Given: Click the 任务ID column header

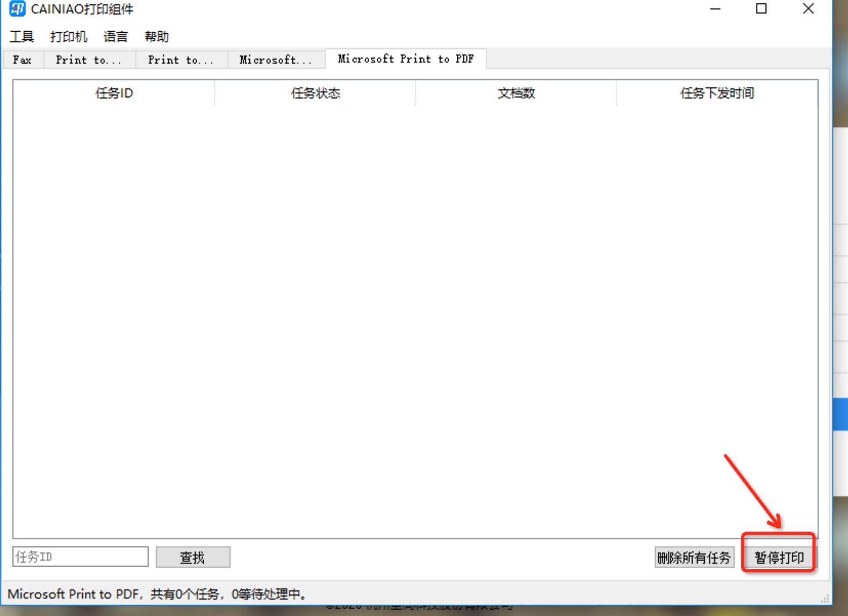Looking at the screenshot, I should pos(114,93).
